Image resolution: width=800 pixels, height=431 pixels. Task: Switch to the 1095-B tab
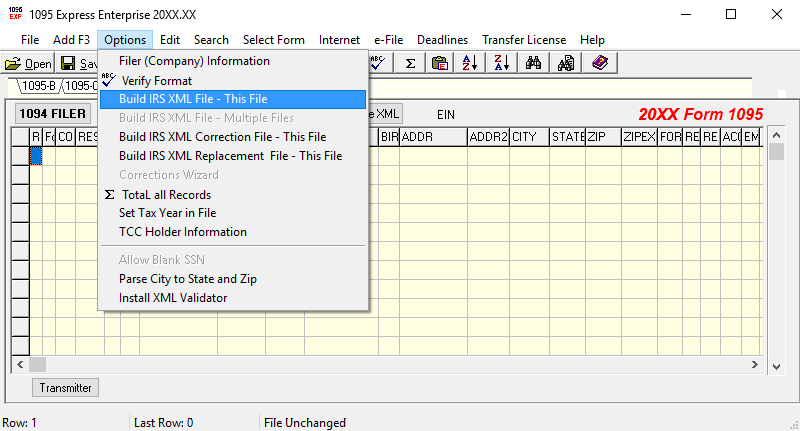click(x=39, y=86)
